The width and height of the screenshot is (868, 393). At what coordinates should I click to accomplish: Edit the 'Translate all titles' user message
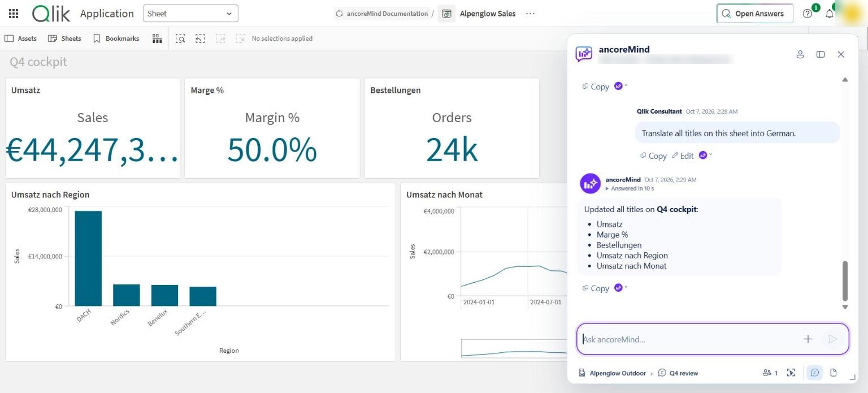[683, 156]
